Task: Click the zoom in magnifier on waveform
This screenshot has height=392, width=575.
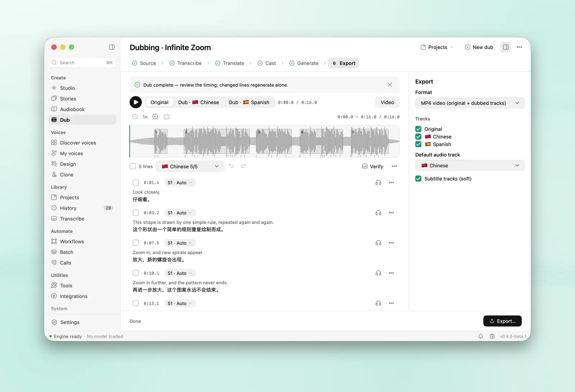Action: point(155,117)
